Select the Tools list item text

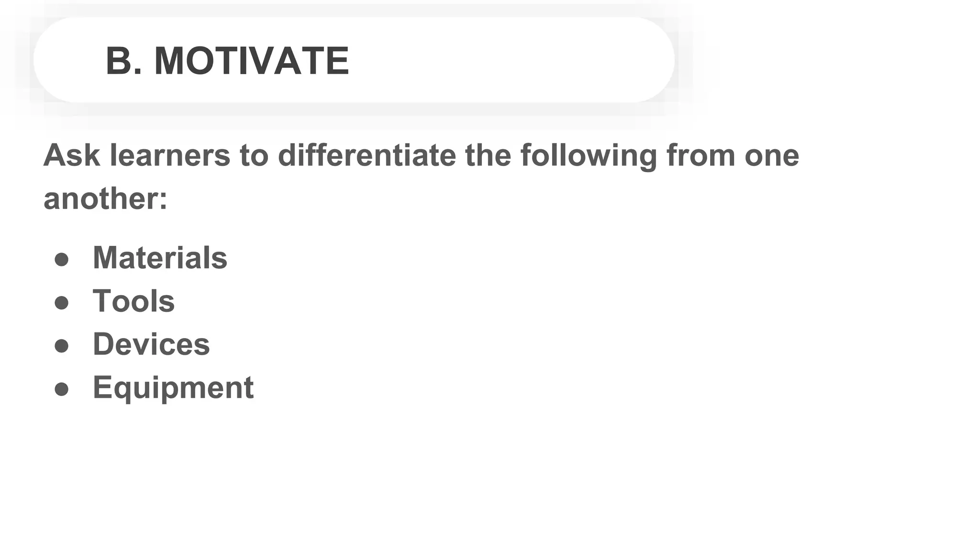134,301
